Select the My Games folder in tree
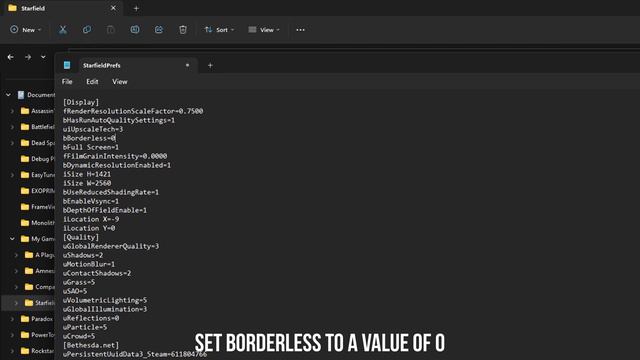Screen dimensions: 640x360 38,239
